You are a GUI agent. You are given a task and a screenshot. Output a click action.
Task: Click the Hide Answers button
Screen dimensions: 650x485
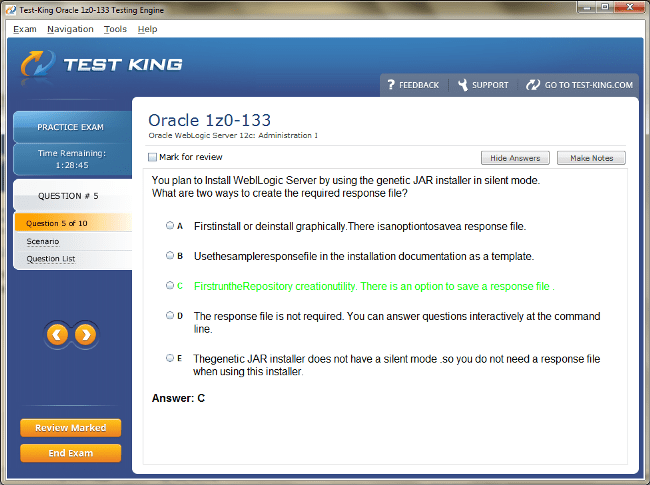click(x=515, y=158)
